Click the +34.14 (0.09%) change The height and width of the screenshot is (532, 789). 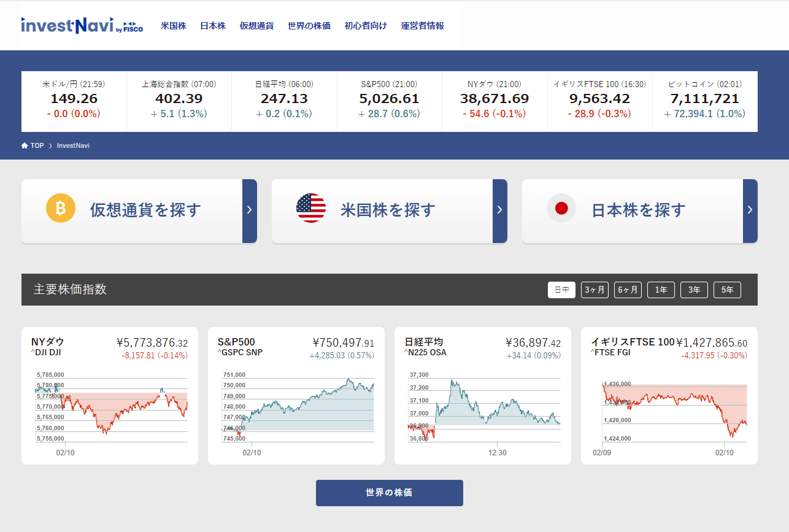click(534, 355)
